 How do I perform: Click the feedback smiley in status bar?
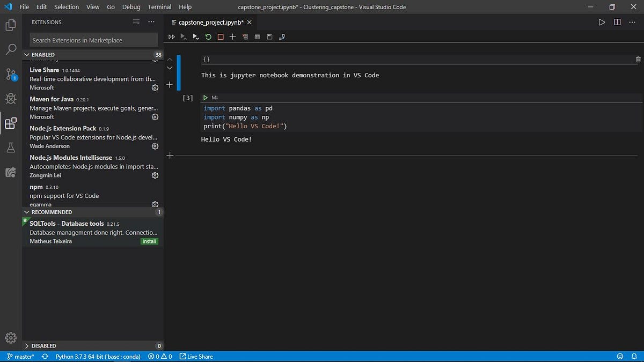tap(620, 357)
